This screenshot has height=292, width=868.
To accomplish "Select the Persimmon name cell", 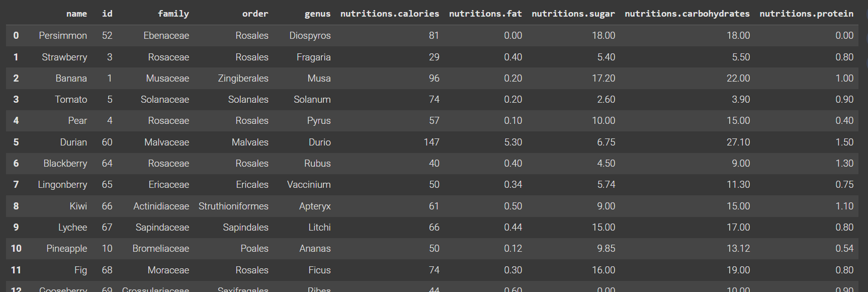I will point(63,36).
